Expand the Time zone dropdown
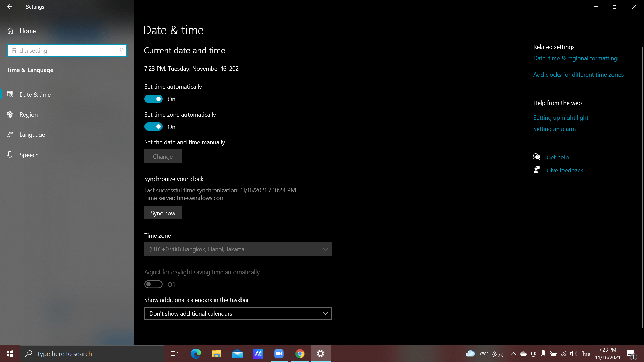The image size is (644, 362). [x=238, y=249]
